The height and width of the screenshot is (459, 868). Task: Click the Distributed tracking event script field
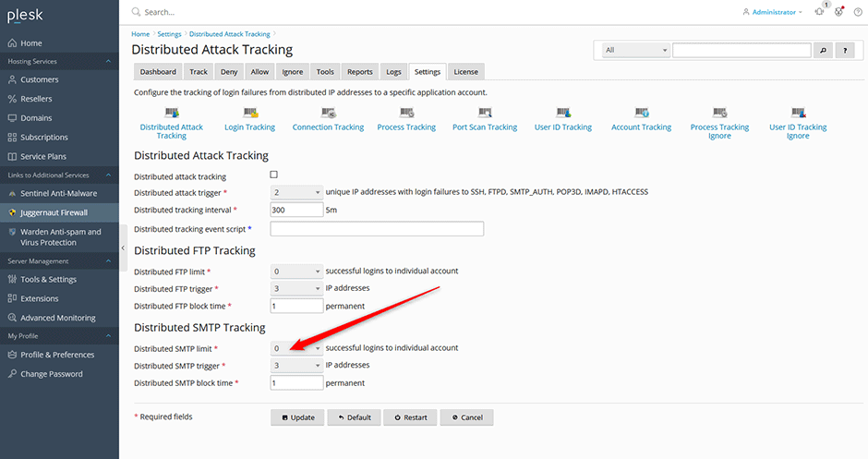[377, 228]
